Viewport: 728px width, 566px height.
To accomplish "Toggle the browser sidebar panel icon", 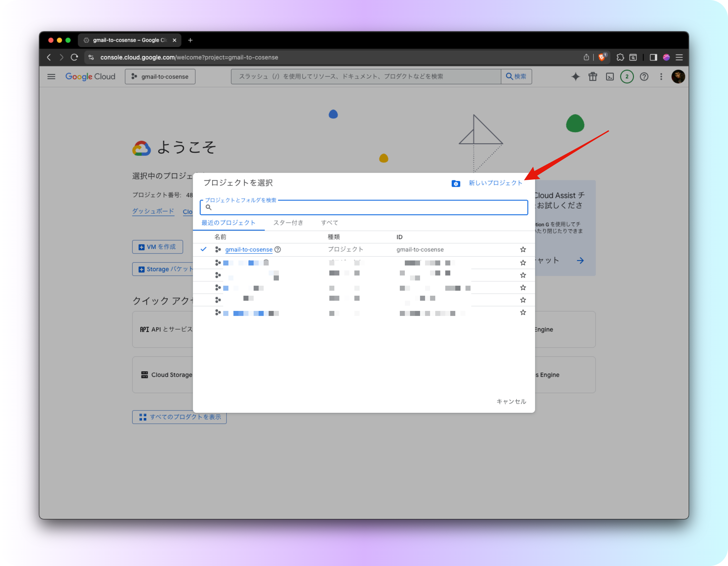I will pos(653,57).
